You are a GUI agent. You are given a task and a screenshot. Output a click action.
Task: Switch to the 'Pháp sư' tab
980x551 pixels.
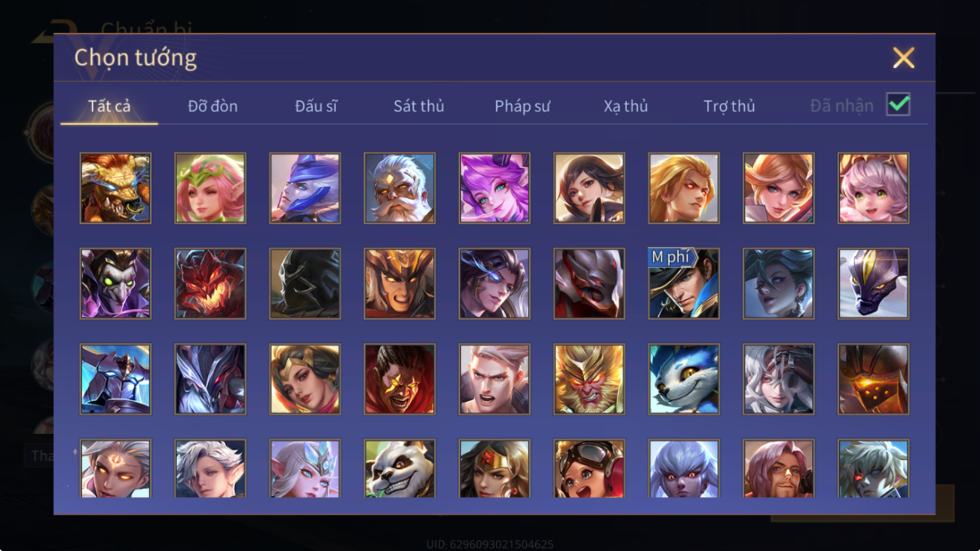click(x=522, y=106)
